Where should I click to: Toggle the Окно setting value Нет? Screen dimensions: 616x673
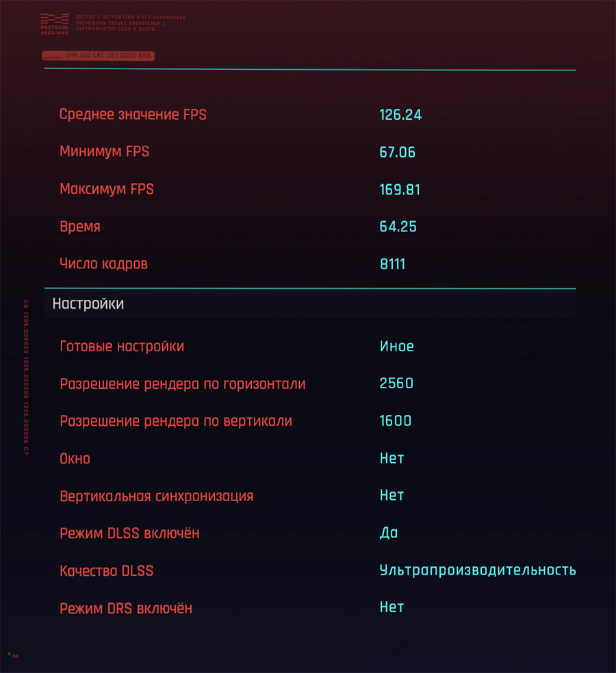(x=392, y=458)
